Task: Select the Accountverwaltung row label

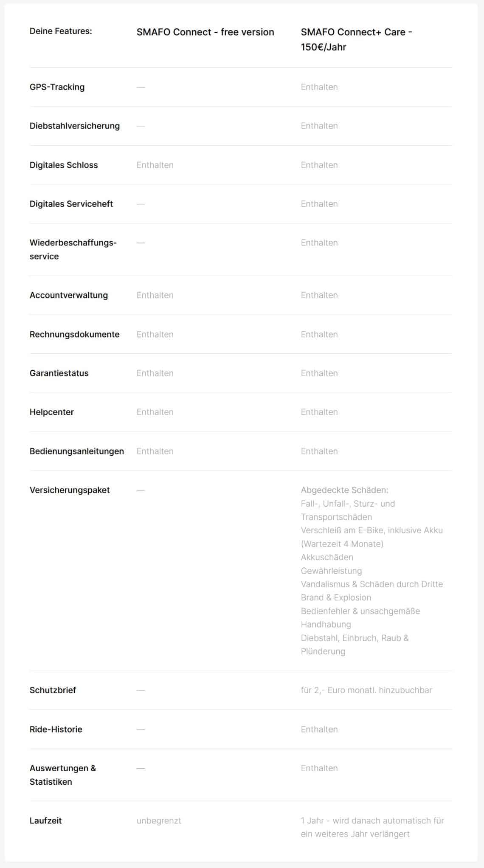Action: click(x=69, y=295)
